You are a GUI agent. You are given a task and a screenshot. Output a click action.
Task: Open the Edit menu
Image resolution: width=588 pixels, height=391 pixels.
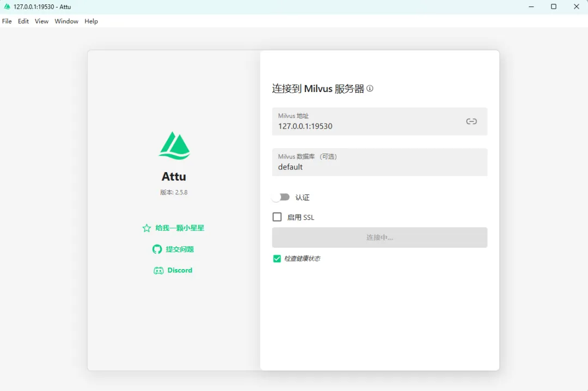tap(23, 21)
